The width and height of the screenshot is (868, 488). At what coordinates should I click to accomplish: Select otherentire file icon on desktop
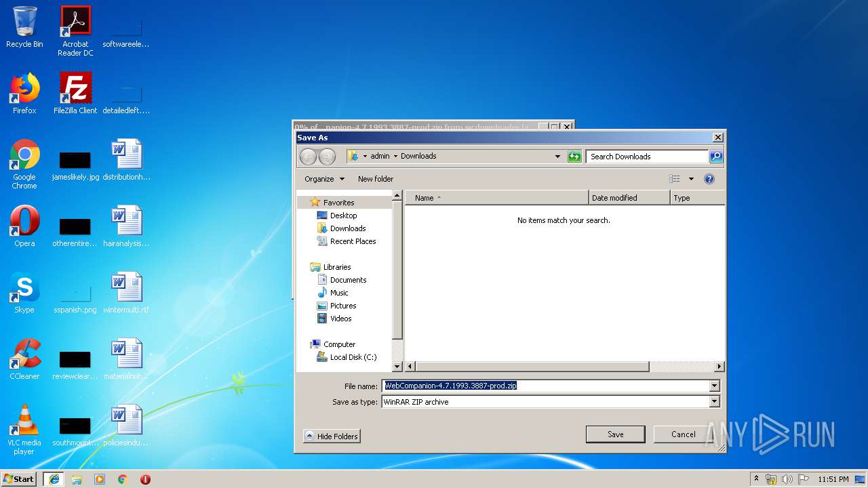tap(75, 232)
